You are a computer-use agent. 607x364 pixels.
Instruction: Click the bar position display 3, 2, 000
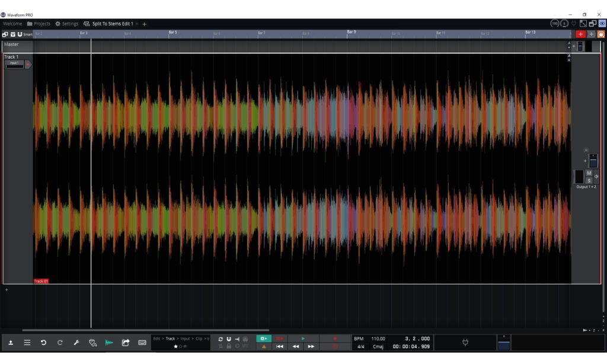[417, 339]
